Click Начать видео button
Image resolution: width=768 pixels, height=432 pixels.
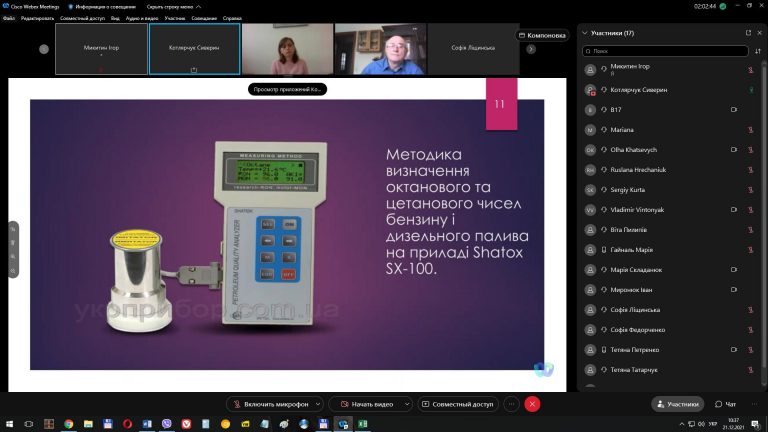366,404
